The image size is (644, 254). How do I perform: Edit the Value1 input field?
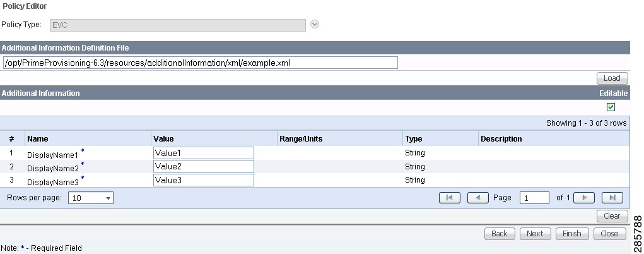coord(203,153)
